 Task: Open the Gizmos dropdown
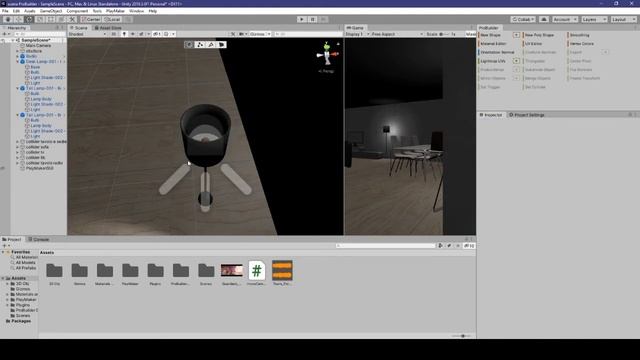260,34
